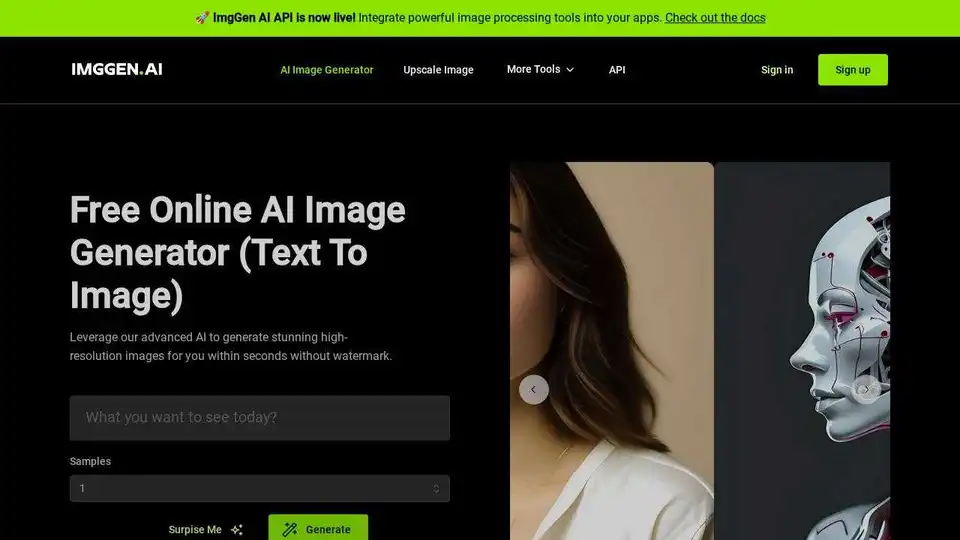Click the 'Free Online AI Image Generator' heading
The height and width of the screenshot is (540, 960).
pyautogui.click(x=238, y=253)
